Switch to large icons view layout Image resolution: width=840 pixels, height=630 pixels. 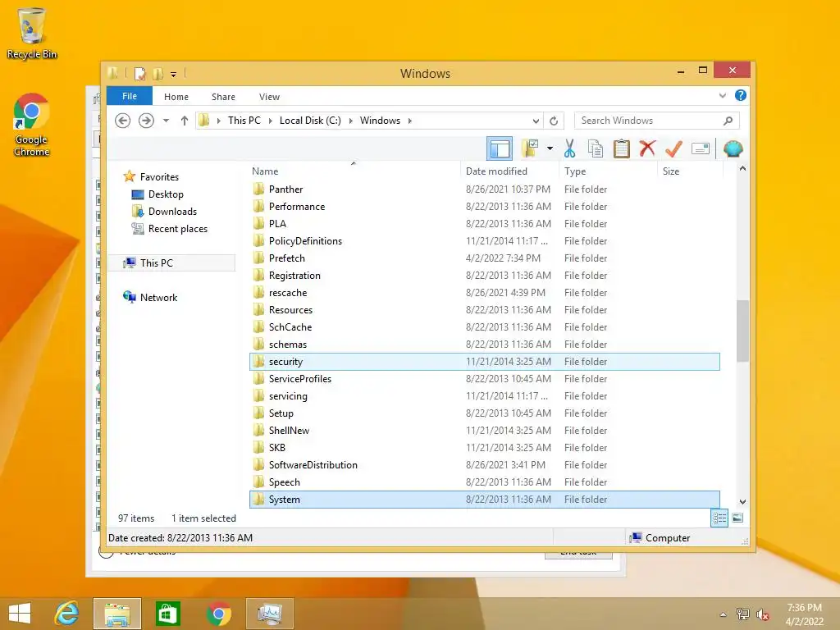click(x=737, y=518)
